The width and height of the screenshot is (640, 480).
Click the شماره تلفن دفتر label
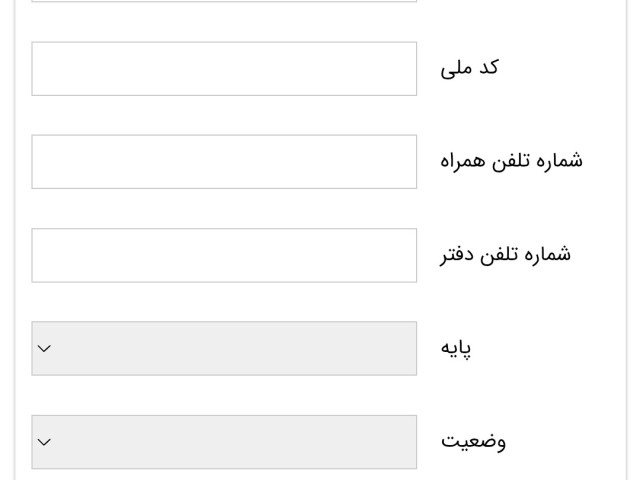505,254
